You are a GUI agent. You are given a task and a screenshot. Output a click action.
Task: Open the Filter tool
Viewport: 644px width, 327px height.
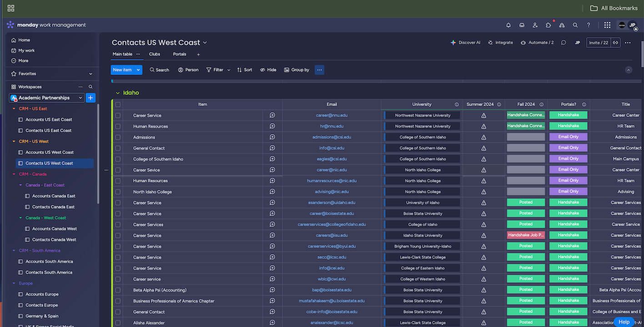215,70
